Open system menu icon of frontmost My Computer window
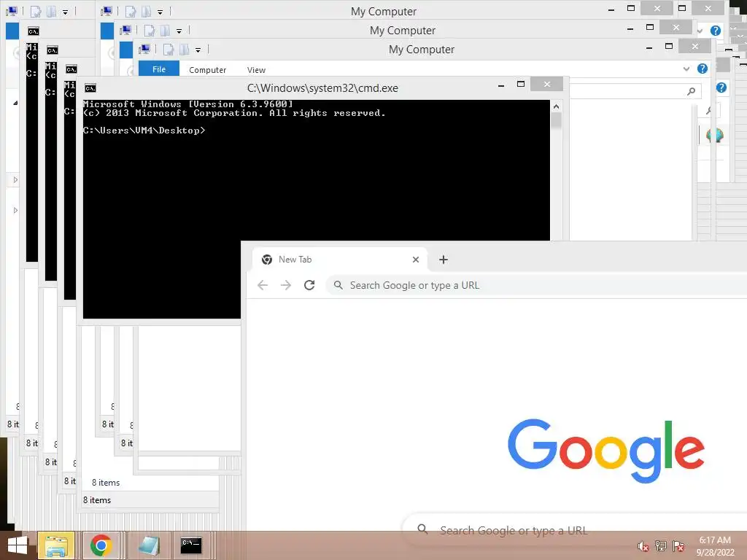747x560 pixels. click(x=145, y=49)
